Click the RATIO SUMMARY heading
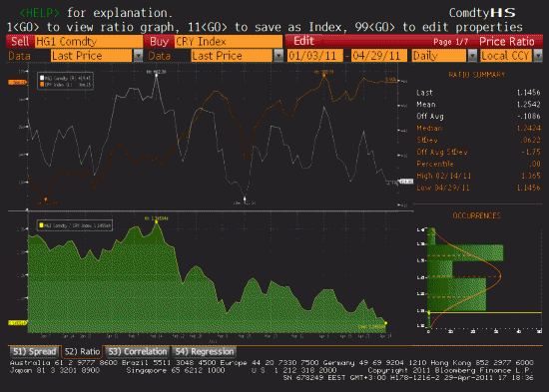Image resolution: width=549 pixels, height=392 pixels. [x=477, y=75]
